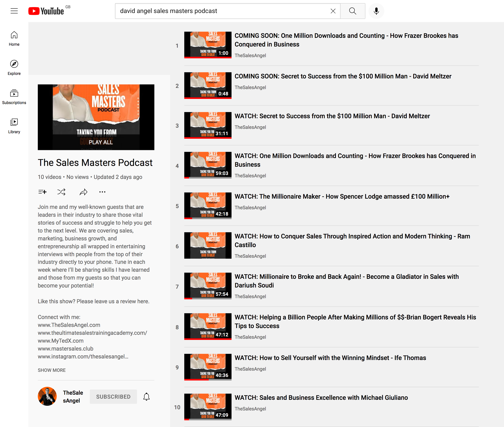
Task: Go to Explore in sidebar
Action: (x=14, y=68)
